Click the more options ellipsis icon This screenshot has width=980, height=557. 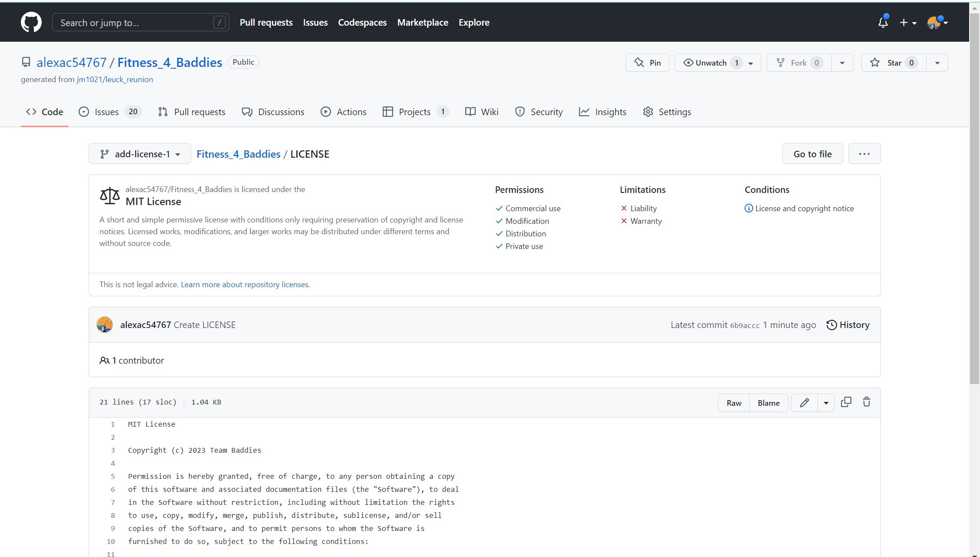tap(864, 153)
